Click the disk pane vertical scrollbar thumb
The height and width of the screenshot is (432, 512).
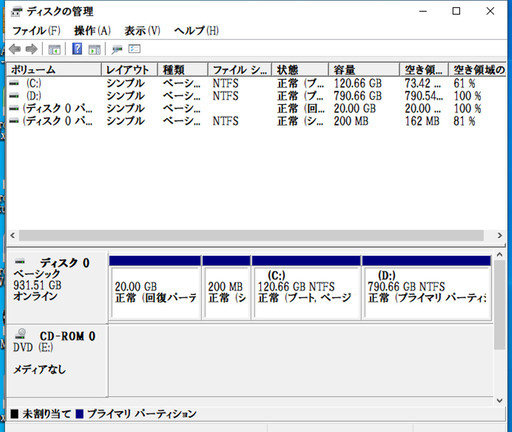(x=499, y=305)
